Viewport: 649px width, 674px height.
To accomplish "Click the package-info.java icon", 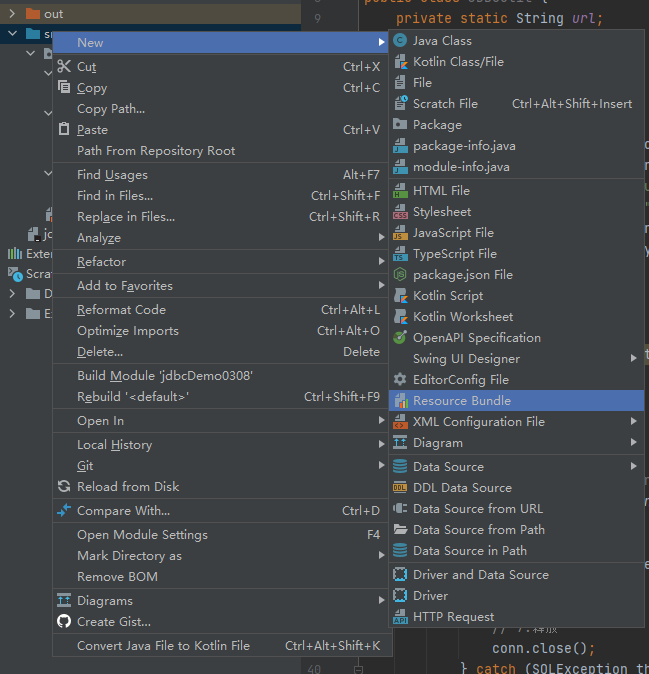I will point(400,145).
